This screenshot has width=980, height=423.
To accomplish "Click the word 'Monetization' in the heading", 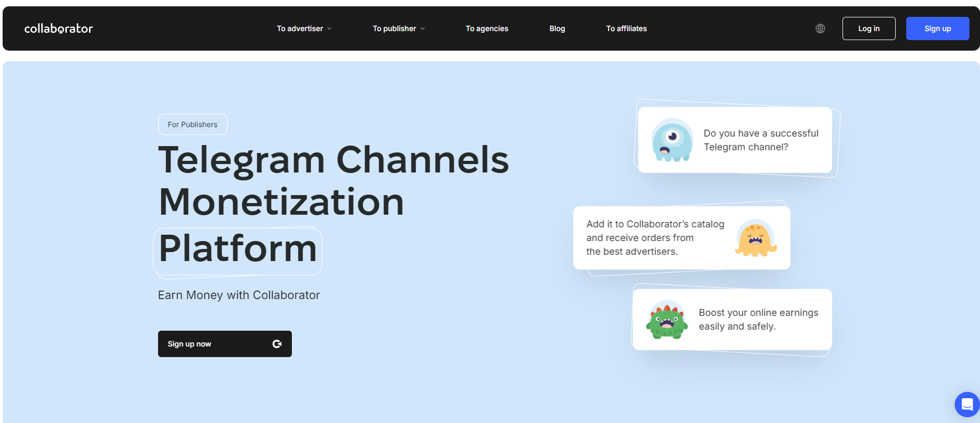I will (x=281, y=202).
